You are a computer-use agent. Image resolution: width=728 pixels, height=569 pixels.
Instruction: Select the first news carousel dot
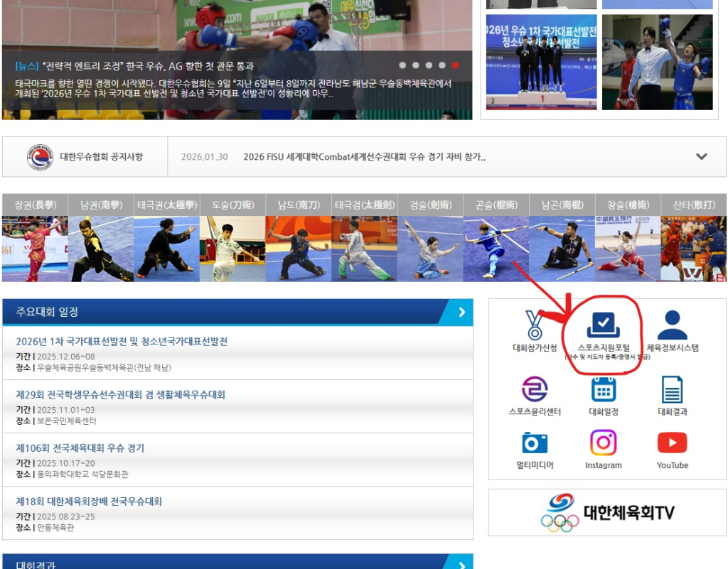[x=402, y=65]
